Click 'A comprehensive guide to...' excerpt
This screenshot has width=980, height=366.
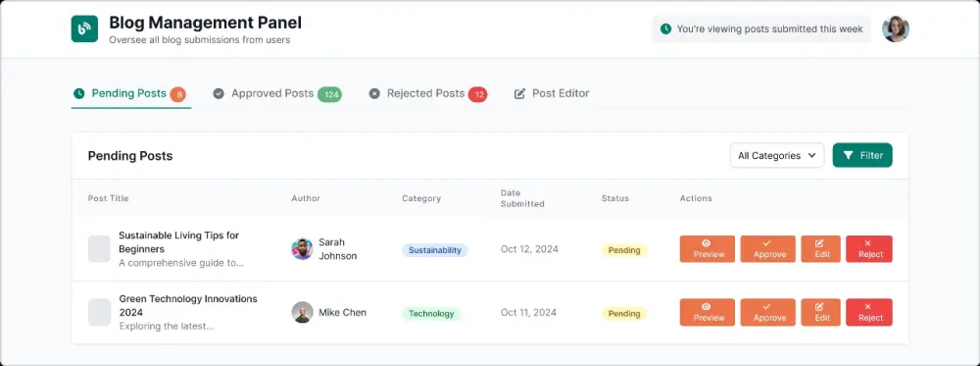[x=181, y=263]
